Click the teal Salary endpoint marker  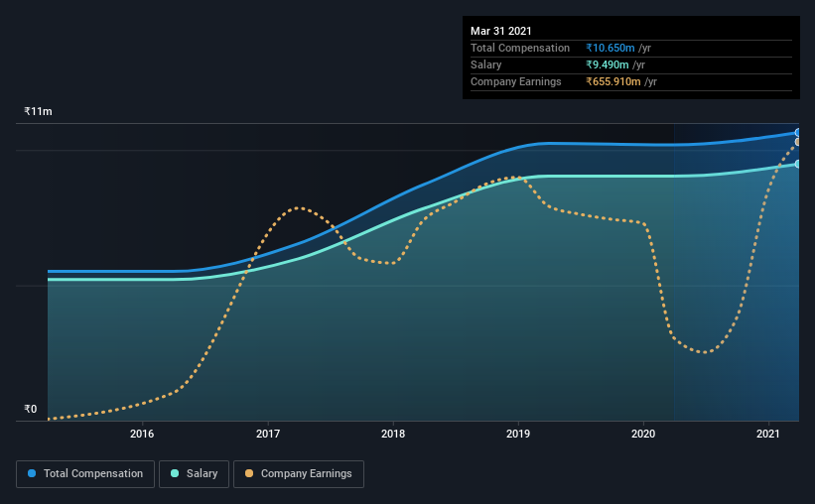(798, 164)
